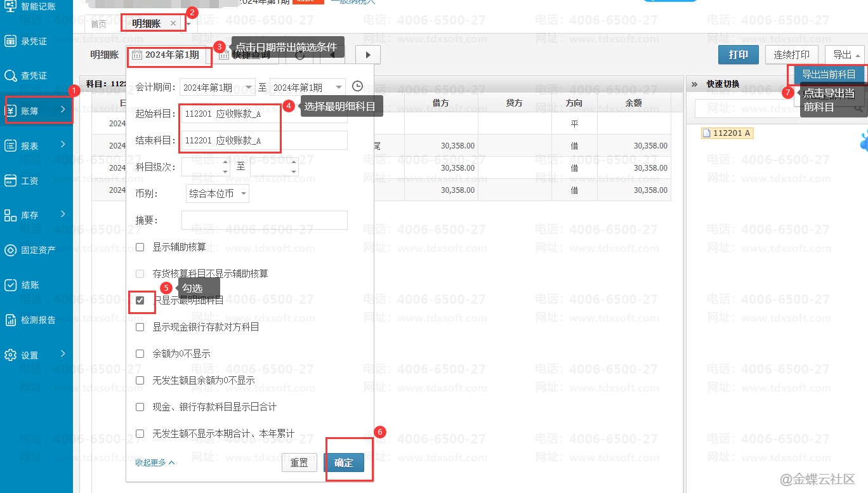Go to next subject with right arrow

point(368,55)
